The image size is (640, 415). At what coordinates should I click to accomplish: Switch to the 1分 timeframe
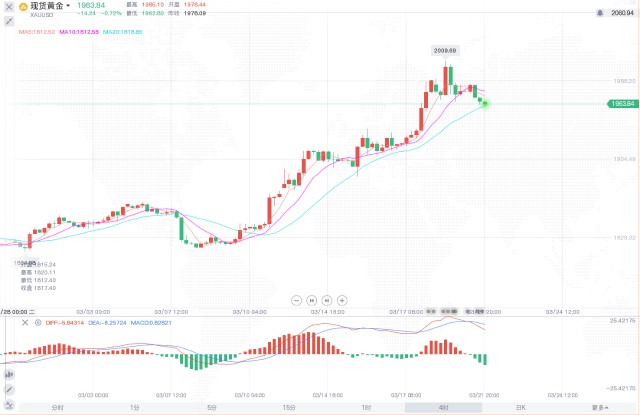click(134, 408)
